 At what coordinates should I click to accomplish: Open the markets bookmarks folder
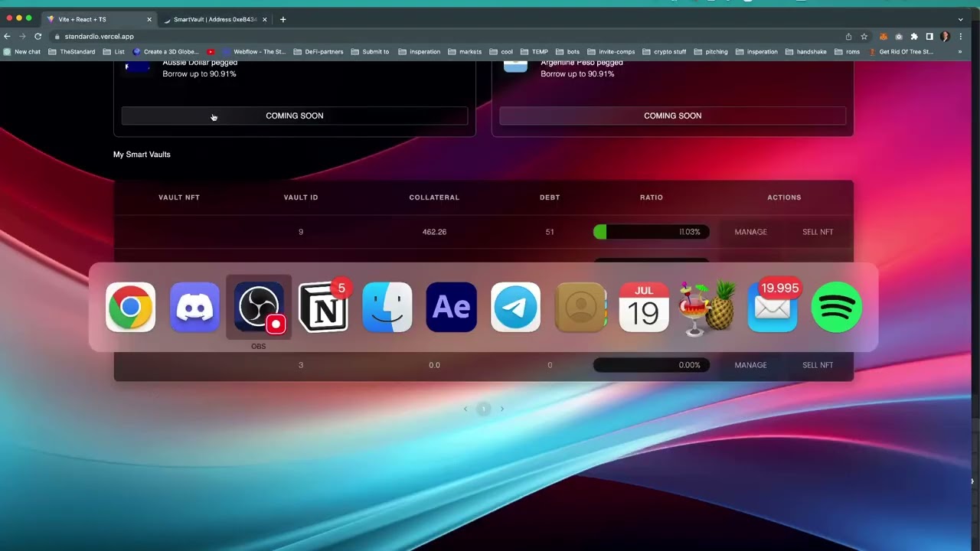(465, 52)
